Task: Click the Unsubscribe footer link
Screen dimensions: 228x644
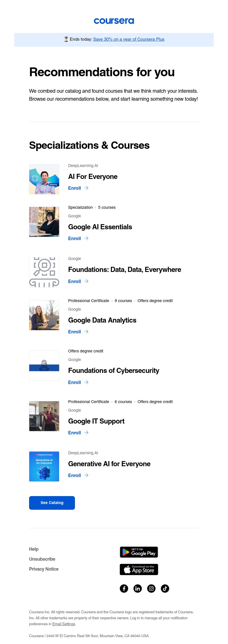Action: (x=42, y=559)
